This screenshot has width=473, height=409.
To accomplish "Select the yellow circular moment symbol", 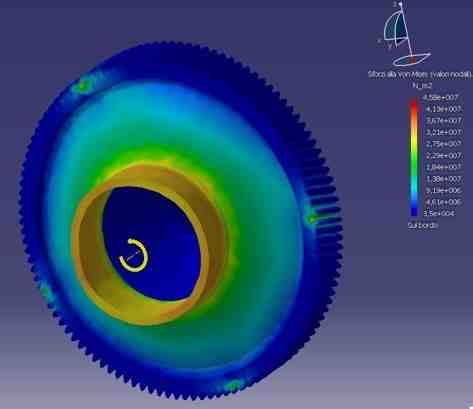I will (x=134, y=255).
